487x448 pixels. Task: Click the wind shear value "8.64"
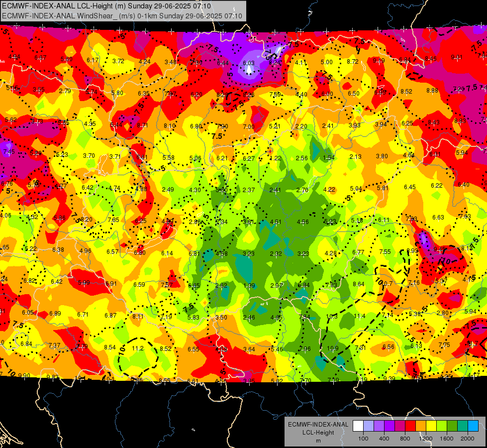click(x=359, y=284)
